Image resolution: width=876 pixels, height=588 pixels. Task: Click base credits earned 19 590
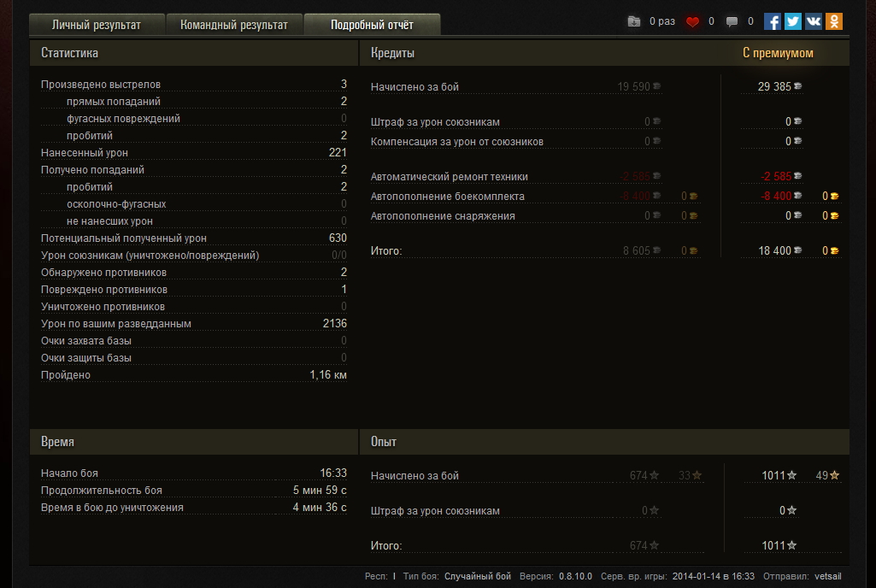pyautogui.click(x=633, y=86)
